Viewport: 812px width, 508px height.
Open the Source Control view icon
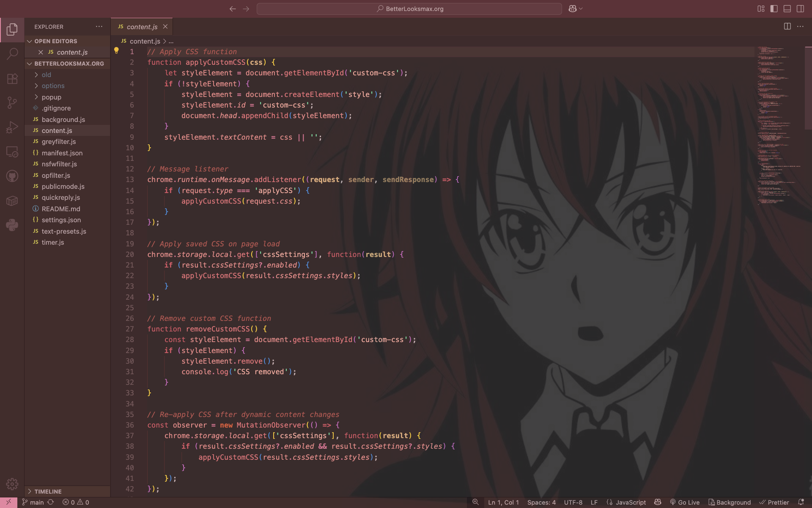point(12,102)
